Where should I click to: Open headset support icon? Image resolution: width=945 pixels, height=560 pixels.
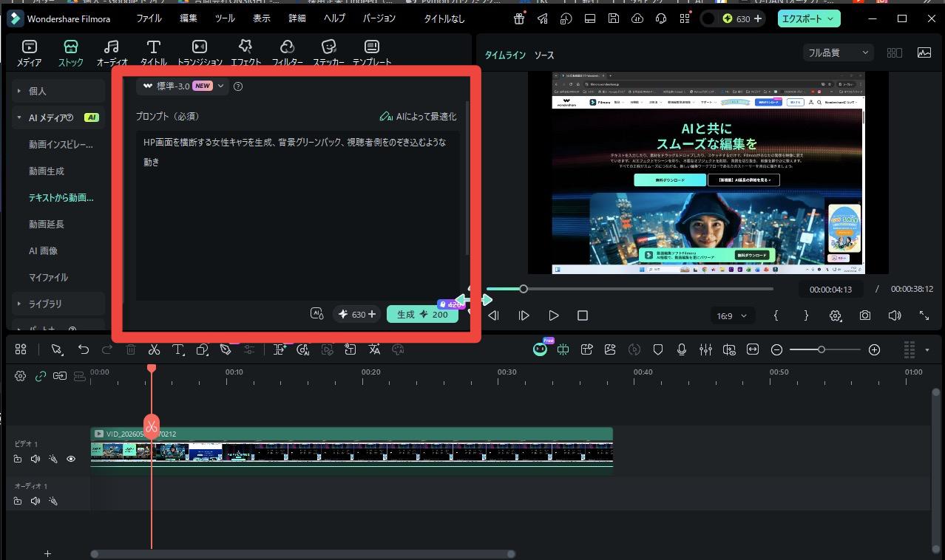click(x=661, y=18)
